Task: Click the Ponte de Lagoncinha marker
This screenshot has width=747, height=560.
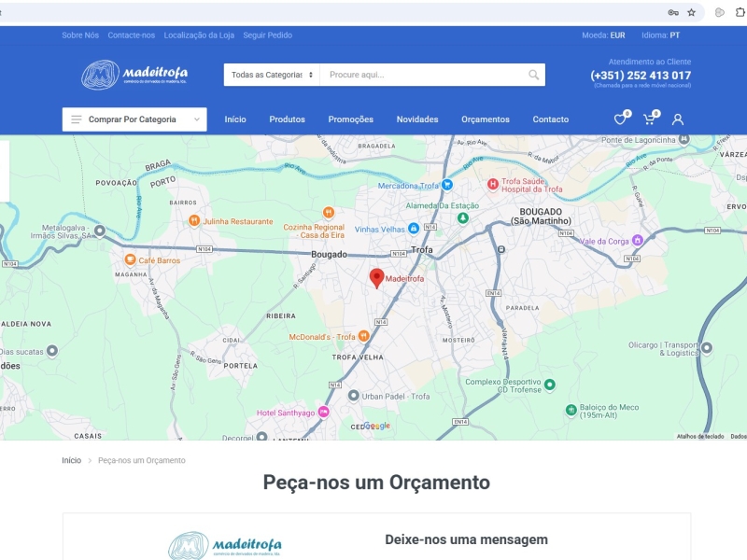Action: [x=684, y=139]
